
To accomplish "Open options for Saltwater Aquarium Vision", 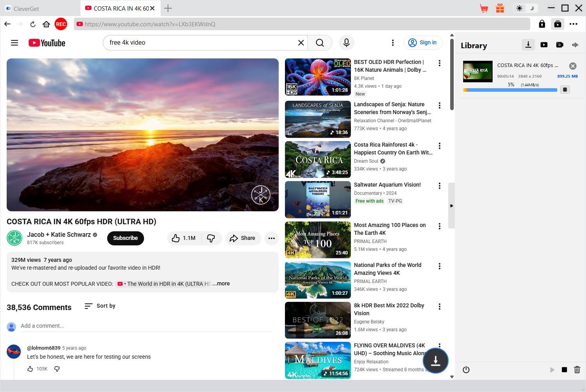I will [440, 186].
